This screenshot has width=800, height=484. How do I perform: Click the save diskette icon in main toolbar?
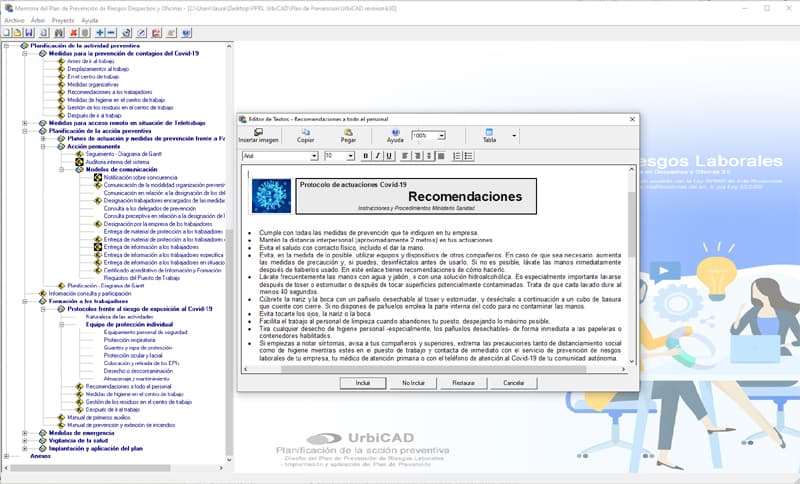(29, 33)
